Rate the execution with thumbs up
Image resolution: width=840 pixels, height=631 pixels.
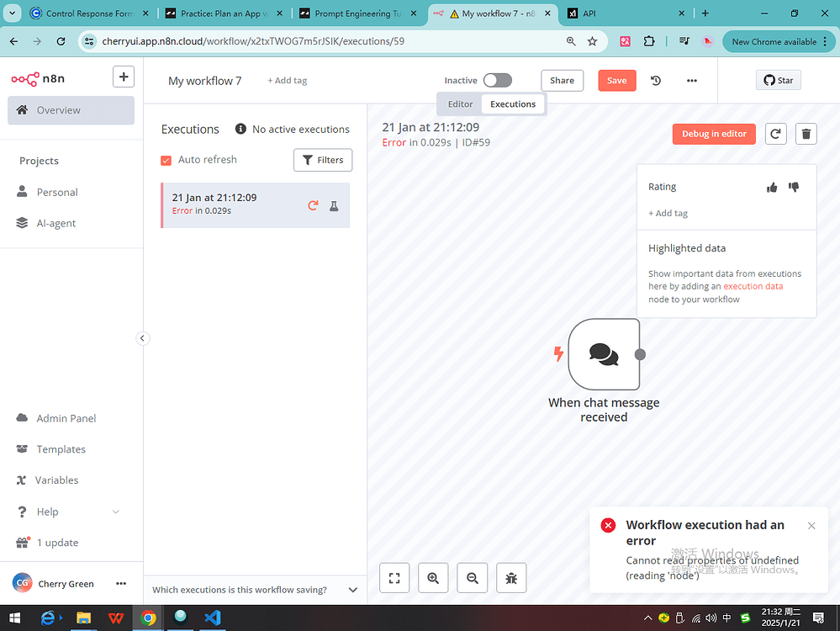coord(772,187)
